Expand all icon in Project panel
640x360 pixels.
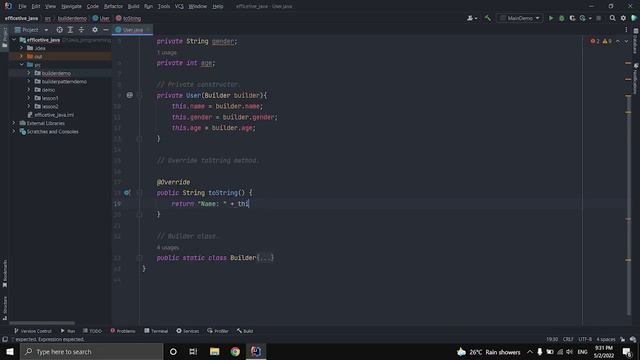70,30
